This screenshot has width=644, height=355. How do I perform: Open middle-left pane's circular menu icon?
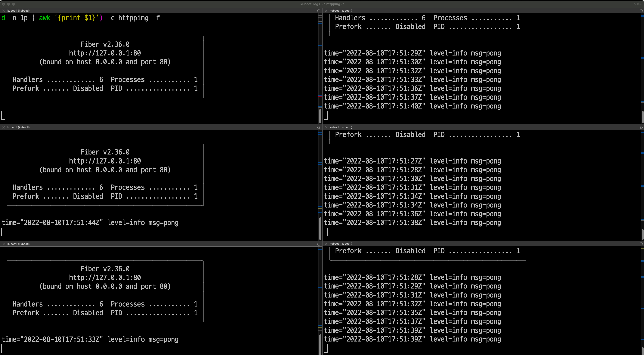coord(319,127)
